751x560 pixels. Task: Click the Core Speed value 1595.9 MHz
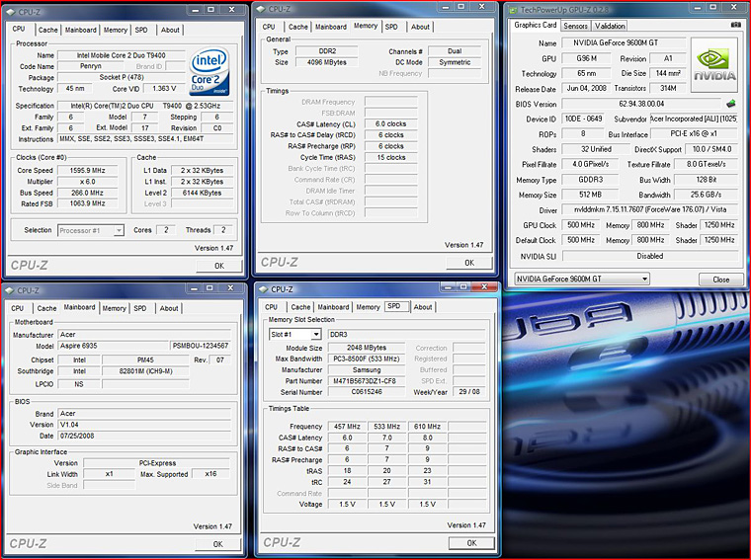(87, 171)
